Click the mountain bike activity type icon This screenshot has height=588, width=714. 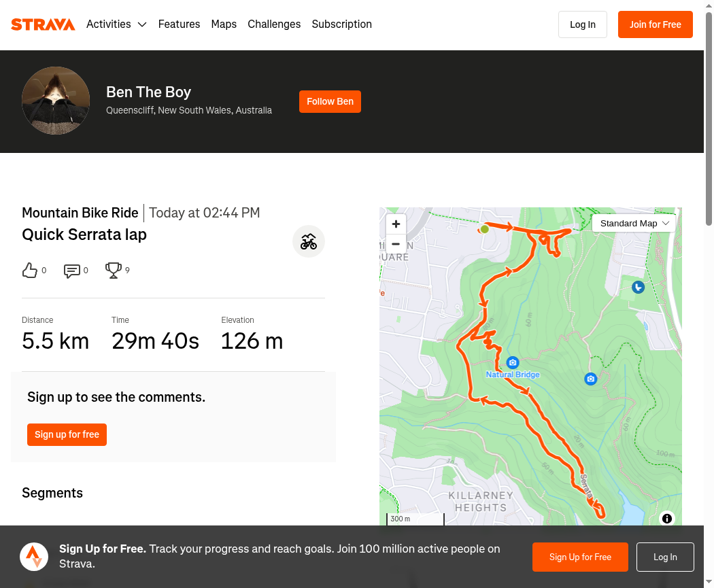coord(308,242)
